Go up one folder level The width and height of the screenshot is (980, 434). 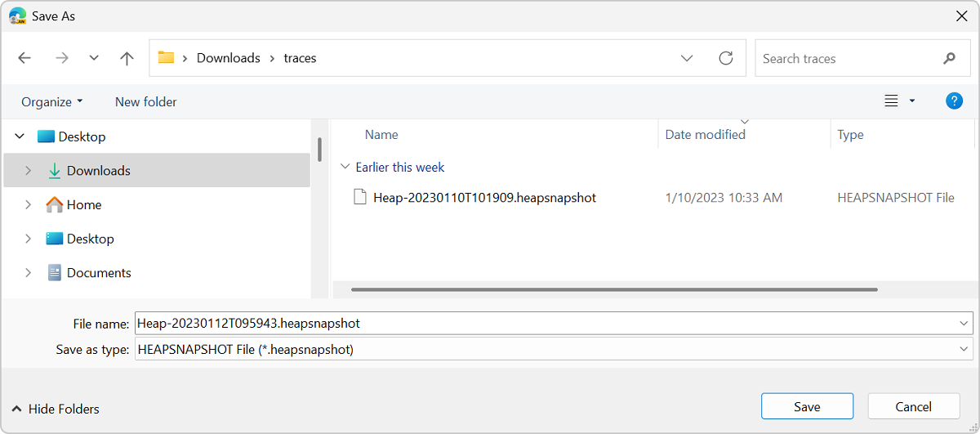[x=127, y=58]
